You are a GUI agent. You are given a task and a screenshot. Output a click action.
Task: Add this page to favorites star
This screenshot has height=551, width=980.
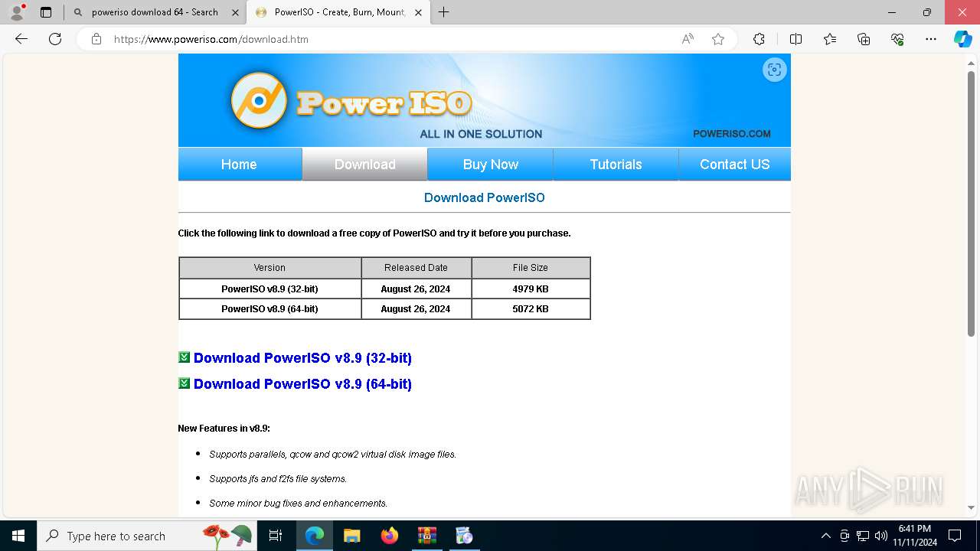tap(718, 39)
